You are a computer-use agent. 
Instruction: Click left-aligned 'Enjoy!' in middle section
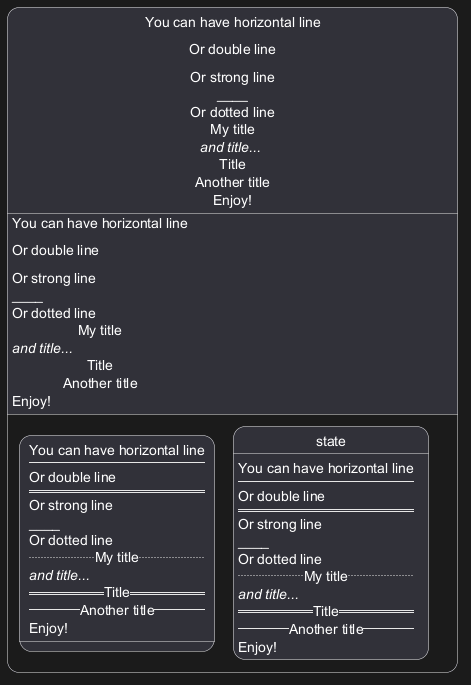pos(31,401)
